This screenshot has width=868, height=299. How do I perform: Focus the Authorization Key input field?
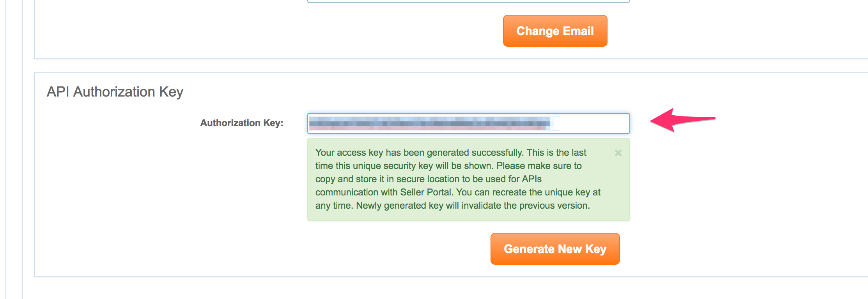click(468, 123)
